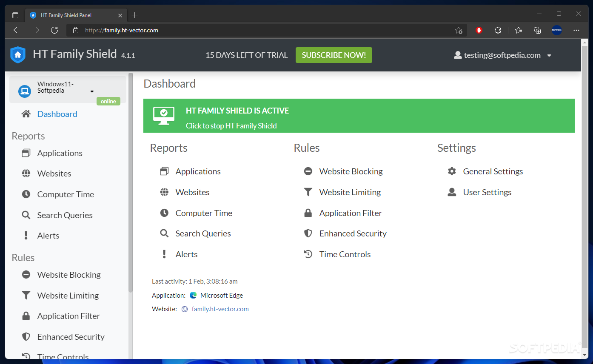The image size is (593, 364).
Task: Open browser profile avatar
Action: click(557, 30)
